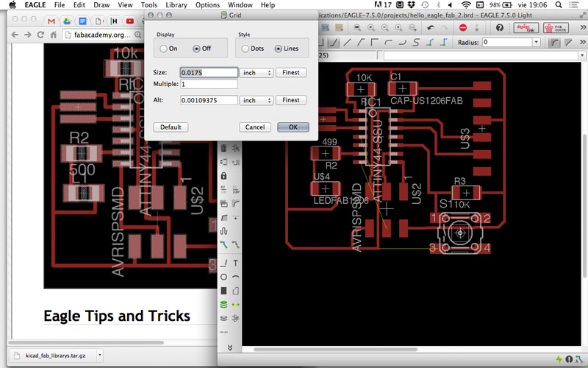
Task: Select the Display Off radio button
Action: pyautogui.click(x=196, y=49)
